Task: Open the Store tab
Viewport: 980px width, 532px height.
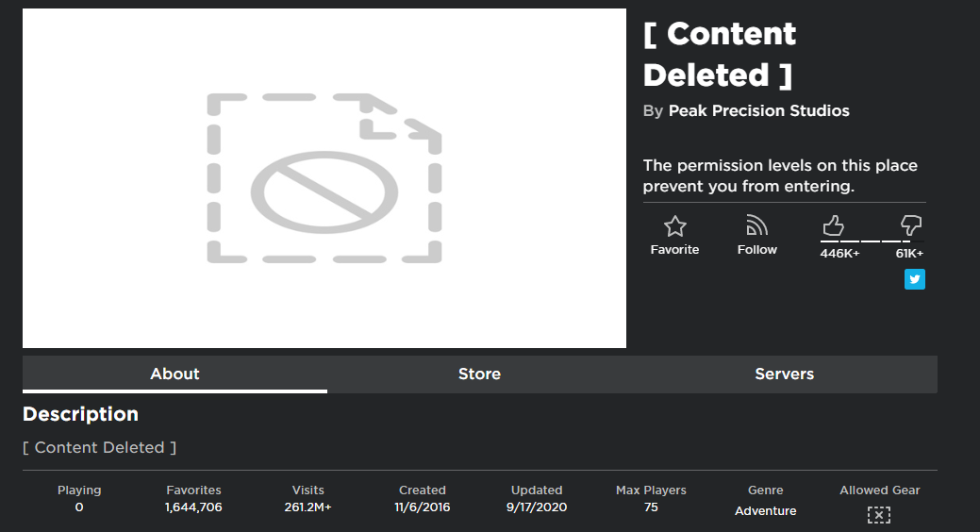Action: point(479,374)
